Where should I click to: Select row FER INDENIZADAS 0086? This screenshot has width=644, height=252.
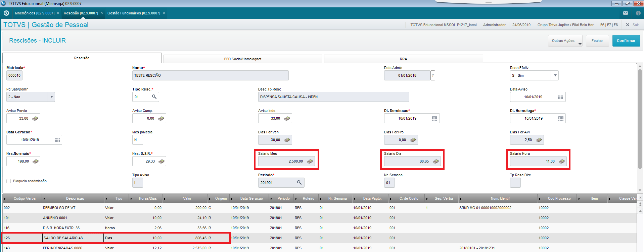(319, 248)
